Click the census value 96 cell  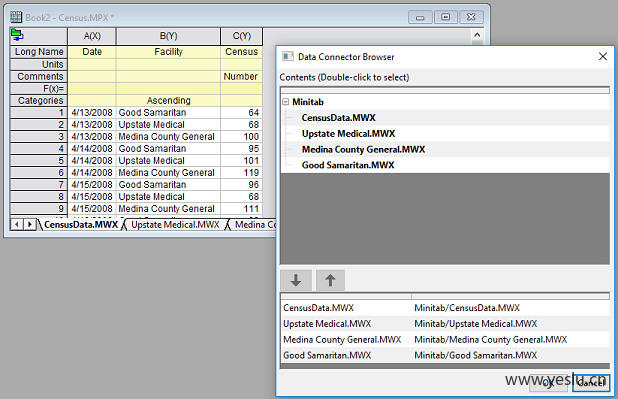242,185
